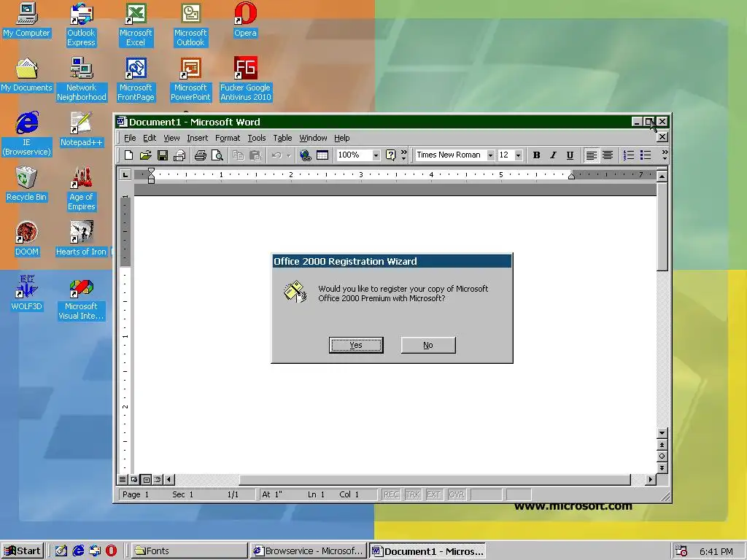Image resolution: width=747 pixels, height=560 pixels.
Task: Click the New Blank Document icon
Action: (128, 155)
